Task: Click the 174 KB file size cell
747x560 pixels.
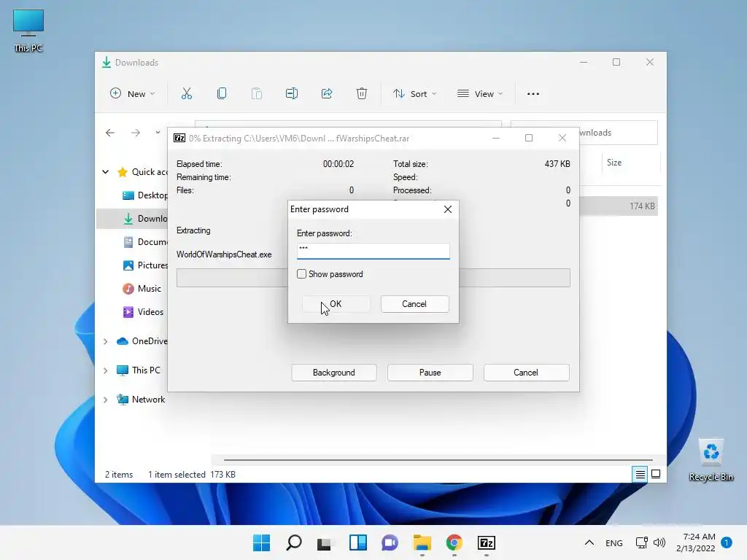Action: (x=642, y=206)
